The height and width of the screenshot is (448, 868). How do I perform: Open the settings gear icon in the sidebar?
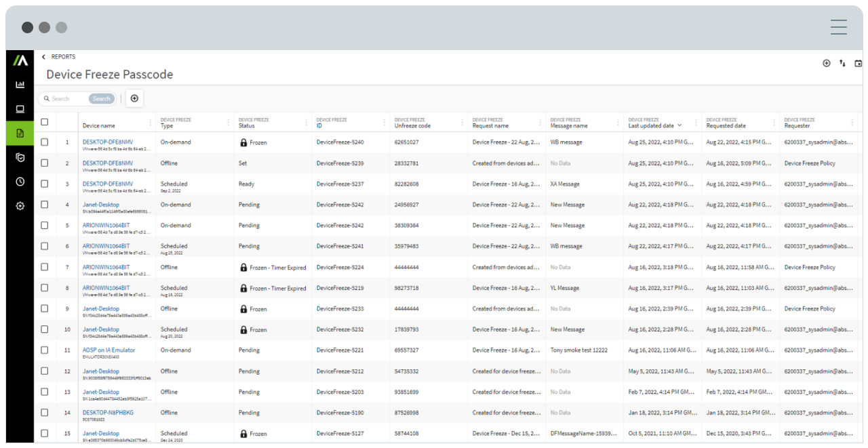pyautogui.click(x=20, y=206)
